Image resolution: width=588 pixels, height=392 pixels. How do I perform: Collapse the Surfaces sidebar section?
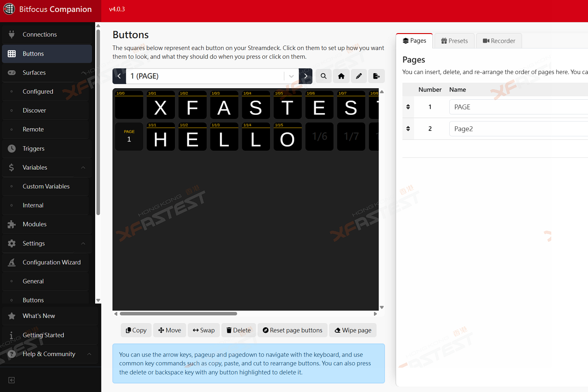pyautogui.click(x=83, y=73)
